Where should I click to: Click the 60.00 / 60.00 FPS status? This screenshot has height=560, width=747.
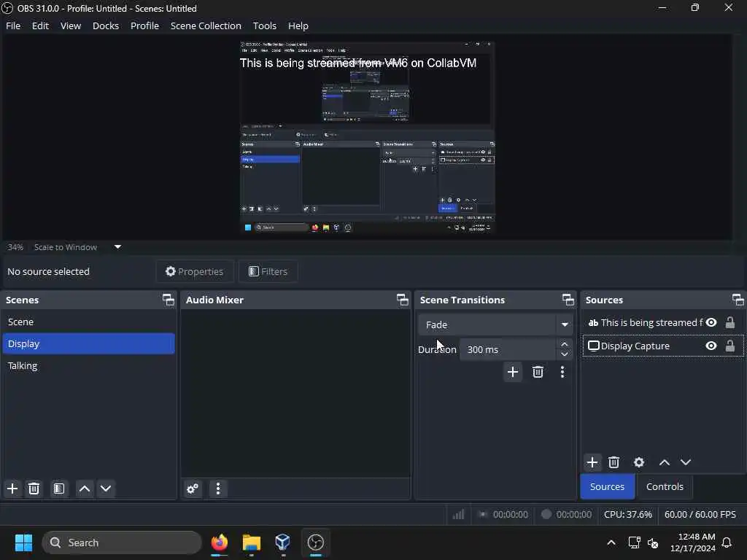(x=700, y=515)
